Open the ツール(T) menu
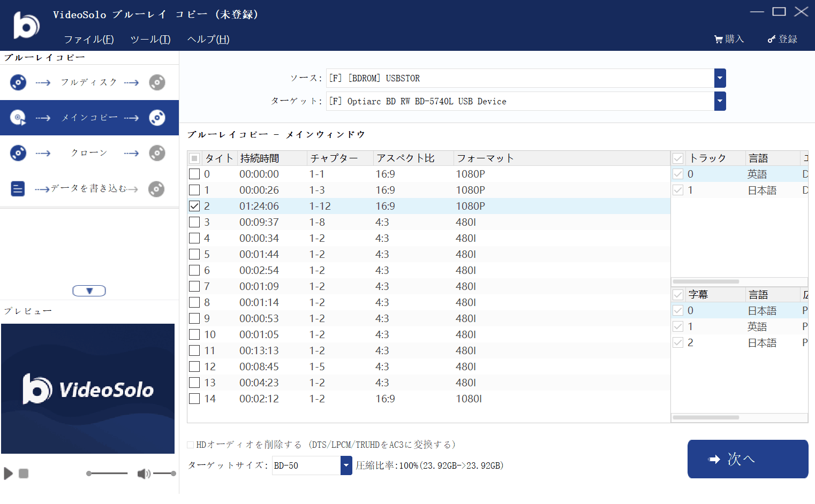The image size is (815, 504). tap(150, 40)
